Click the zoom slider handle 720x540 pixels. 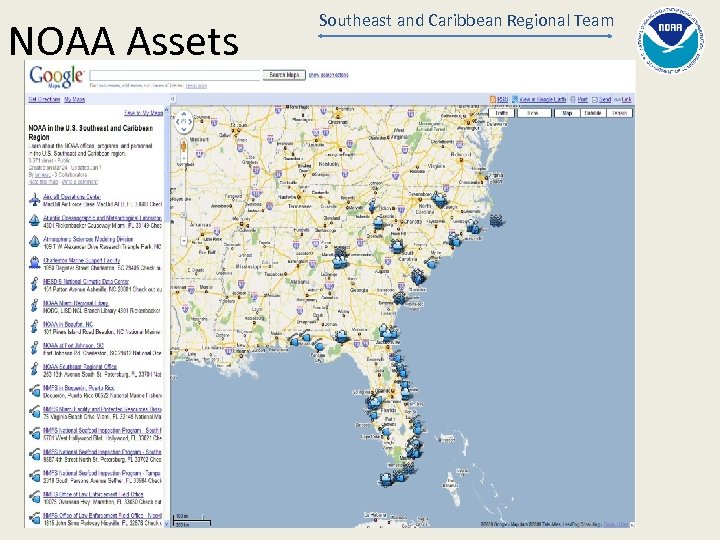click(x=184, y=215)
